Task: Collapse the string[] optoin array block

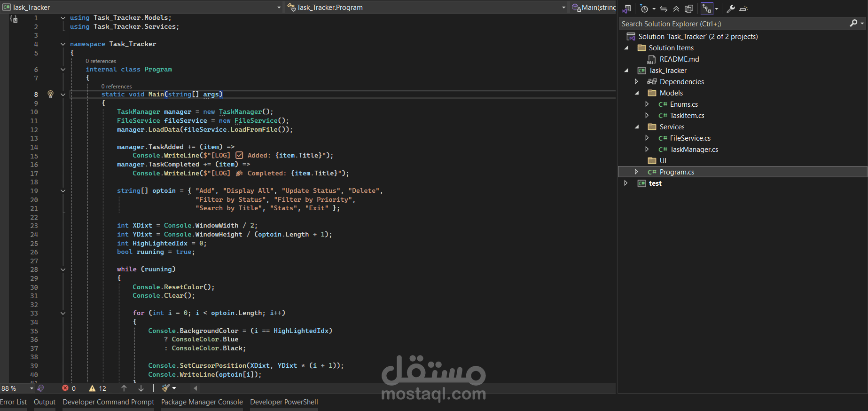Action: click(63, 191)
